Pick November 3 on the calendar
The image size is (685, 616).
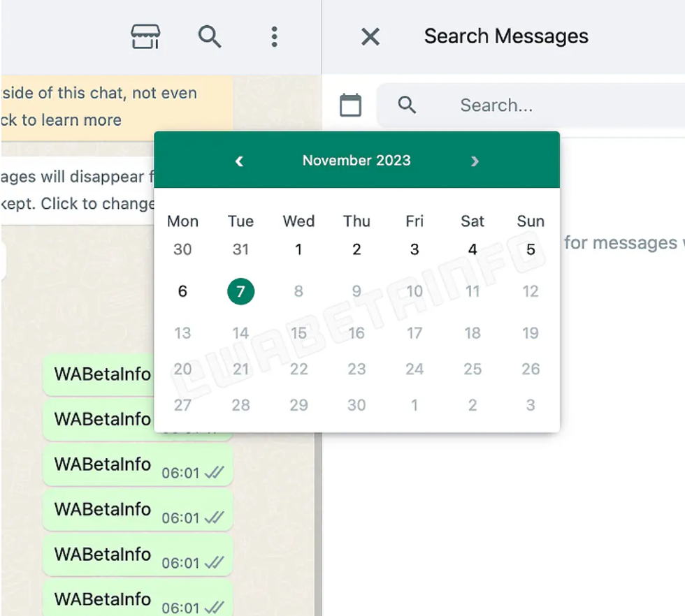[x=414, y=249]
